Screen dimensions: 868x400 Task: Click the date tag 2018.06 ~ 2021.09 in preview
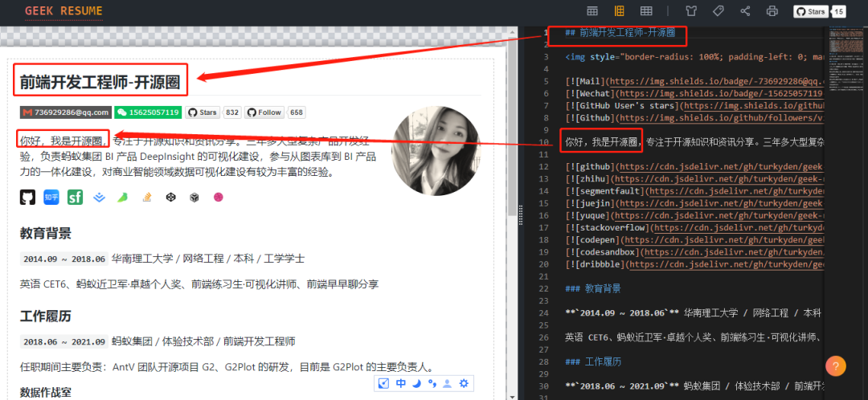[64, 341]
